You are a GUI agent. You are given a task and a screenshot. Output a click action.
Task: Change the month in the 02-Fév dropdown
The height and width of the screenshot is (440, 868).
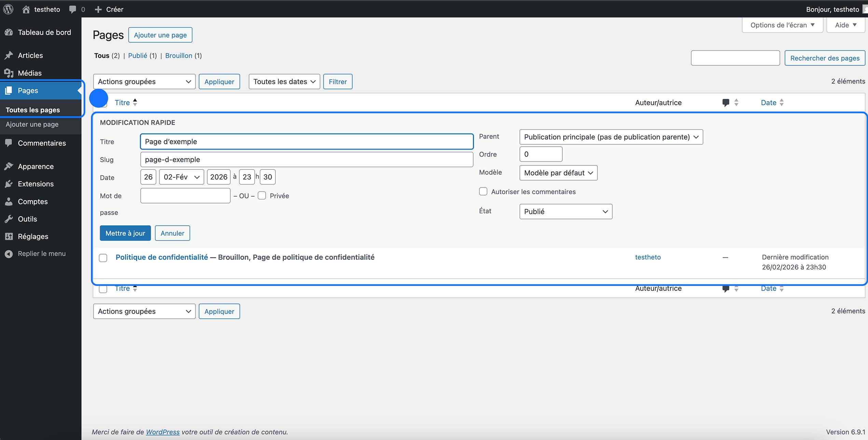click(181, 177)
